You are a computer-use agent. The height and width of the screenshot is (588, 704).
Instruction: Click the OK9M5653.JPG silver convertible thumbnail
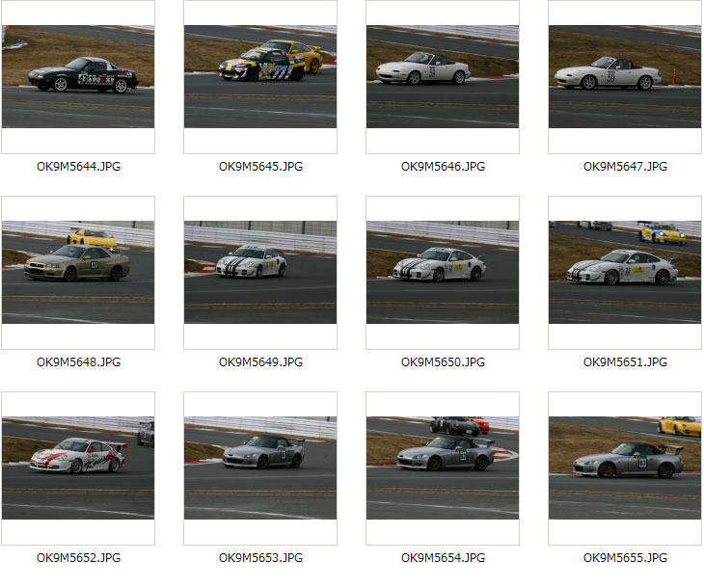[260, 468]
